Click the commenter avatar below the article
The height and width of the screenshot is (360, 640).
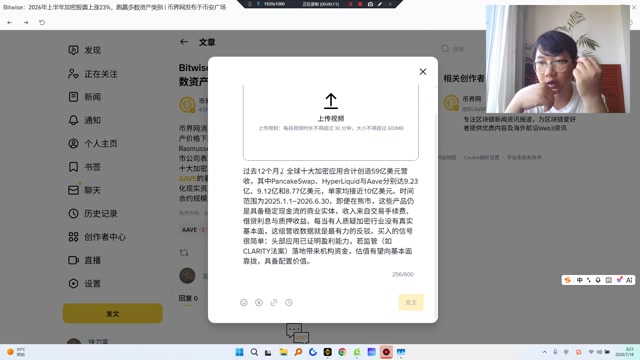coord(187,276)
